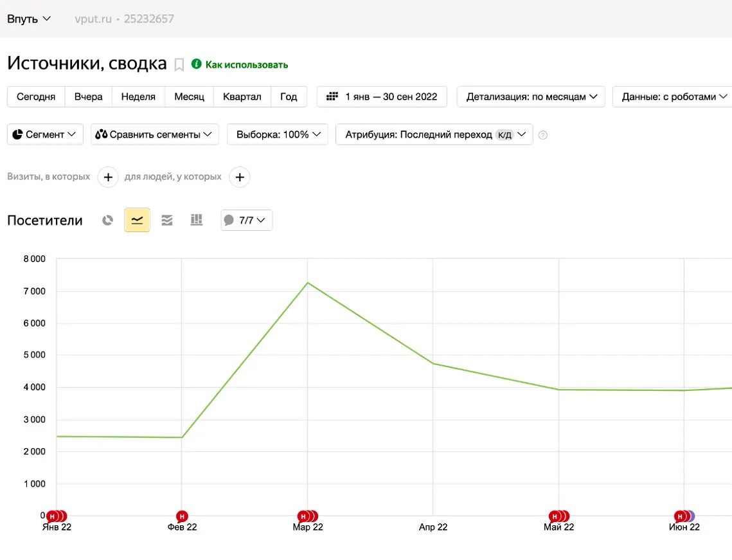
Task: Add visit condition with plus button
Action: [x=108, y=177]
